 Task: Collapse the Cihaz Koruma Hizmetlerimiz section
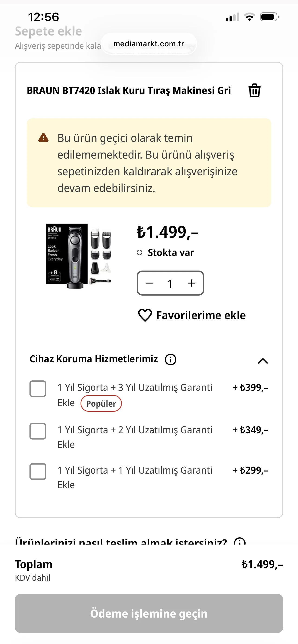pyautogui.click(x=263, y=361)
